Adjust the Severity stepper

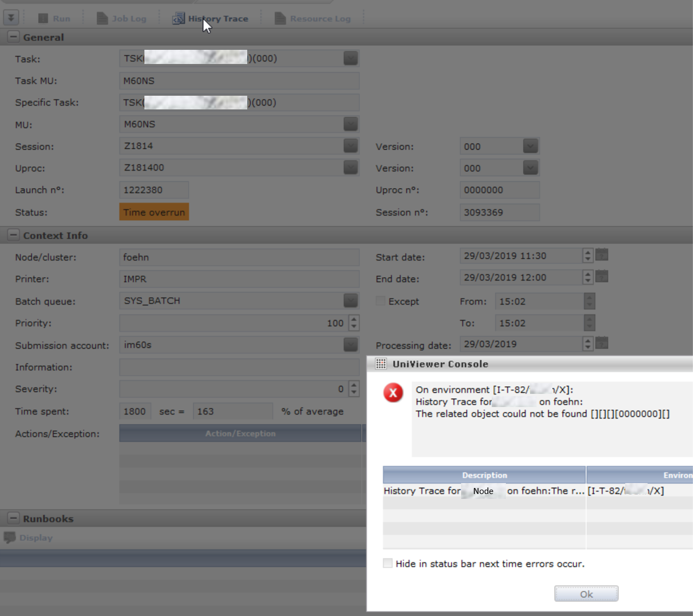pos(354,389)
